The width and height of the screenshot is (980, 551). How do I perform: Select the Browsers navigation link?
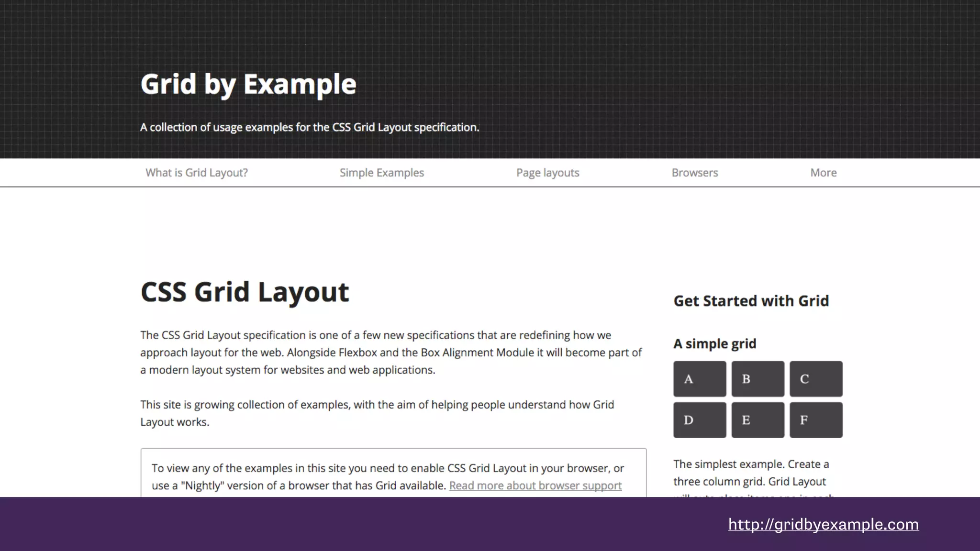click(694, 173)
